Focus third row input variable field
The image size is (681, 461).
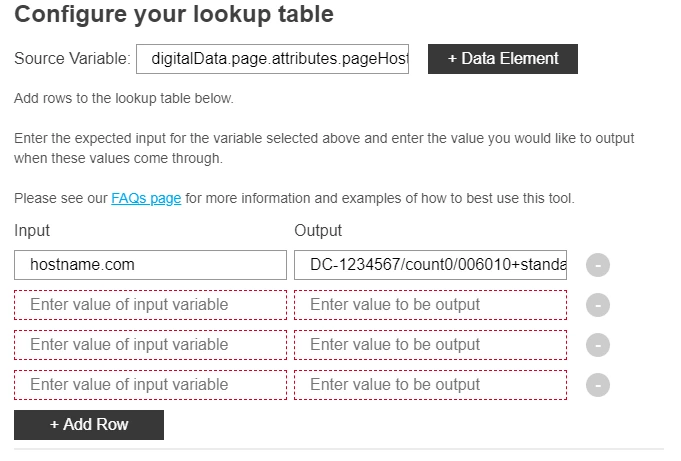150,345
